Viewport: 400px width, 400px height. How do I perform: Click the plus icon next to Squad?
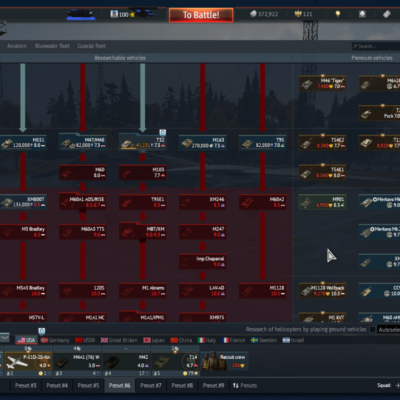click(397, 386)
